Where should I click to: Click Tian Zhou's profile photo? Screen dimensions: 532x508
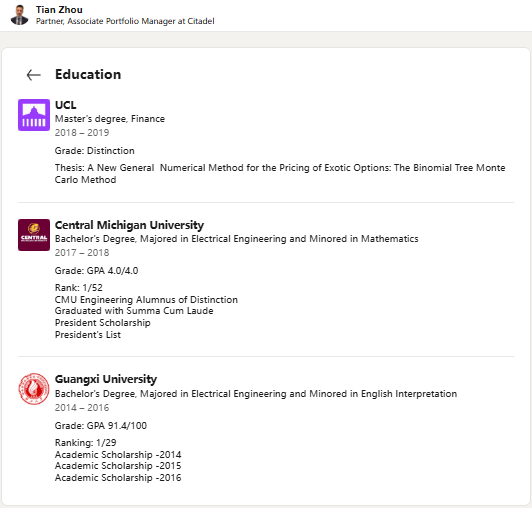click(20, 16)
